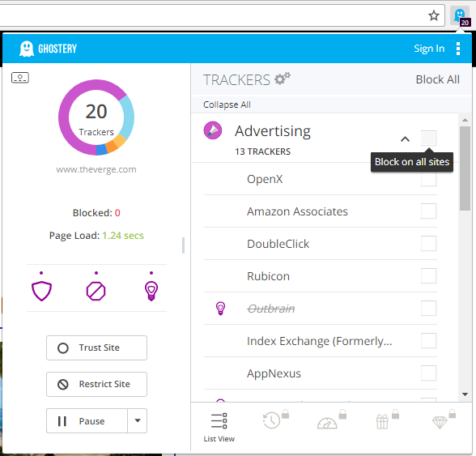Open the Pause duration dropdown arrow

[x=138, y=420]
